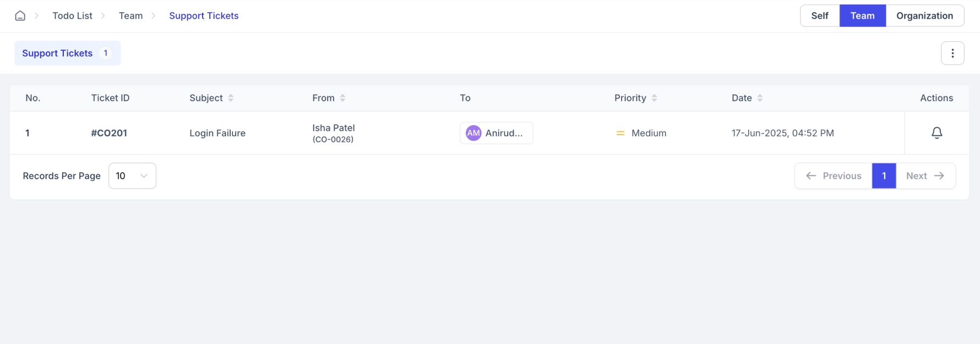Go to Team breadcrumb link
The width and height of the screenshot is (980, 344).
(x=130, y=16)
